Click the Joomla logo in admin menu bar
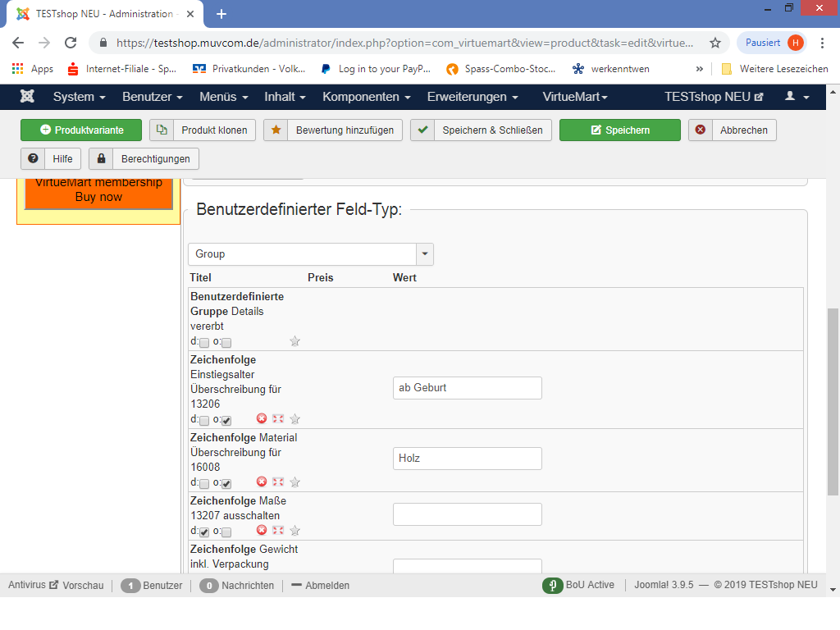The image size is (840, 630). (27, 97)
